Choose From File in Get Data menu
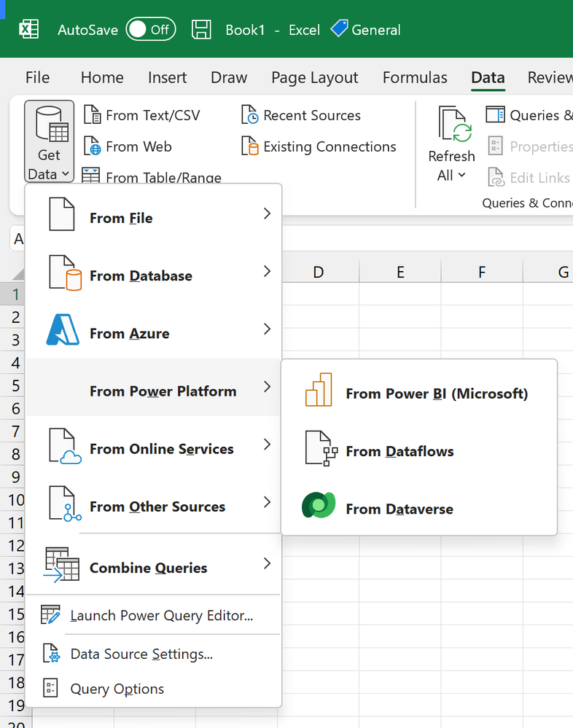 (x=154, y=214)
